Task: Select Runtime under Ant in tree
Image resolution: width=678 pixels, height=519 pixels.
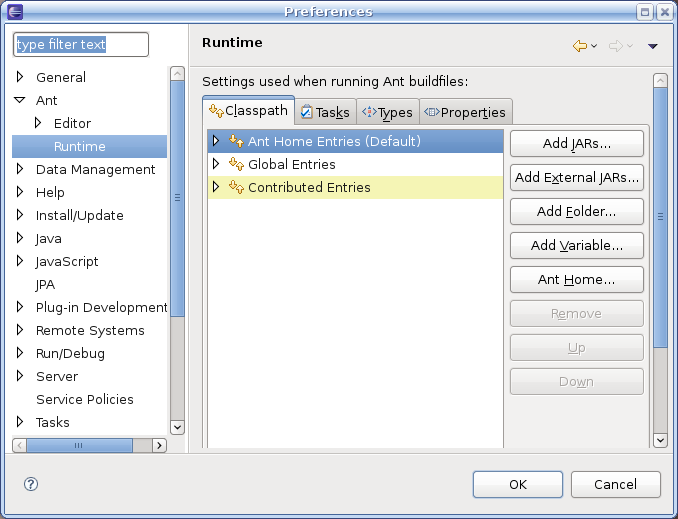Action: [90, 146]
